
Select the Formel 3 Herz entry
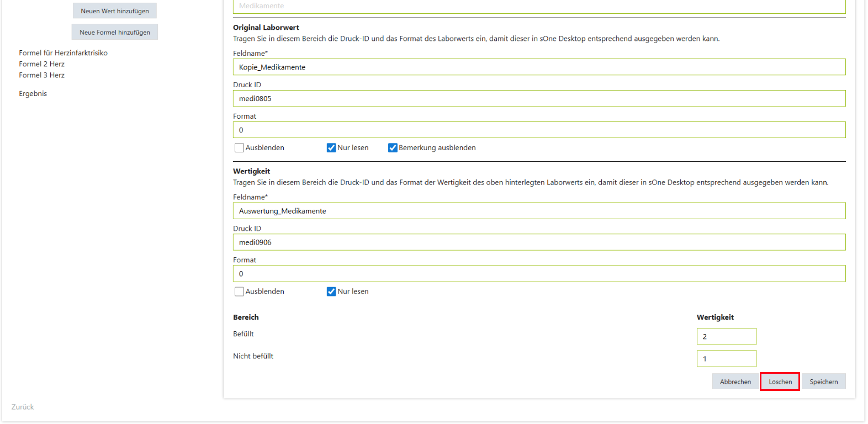[41, 75]
